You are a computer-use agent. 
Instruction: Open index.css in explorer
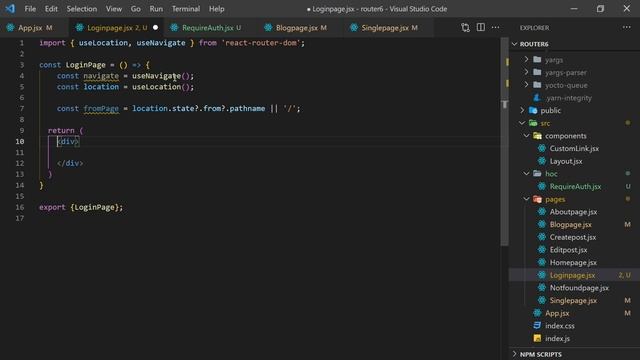[574, 326]
